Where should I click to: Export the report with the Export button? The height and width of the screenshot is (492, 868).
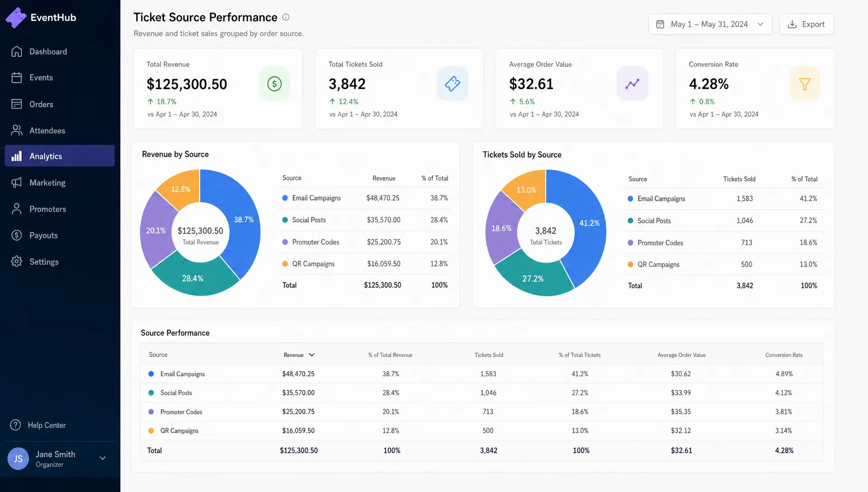(807, 24)
